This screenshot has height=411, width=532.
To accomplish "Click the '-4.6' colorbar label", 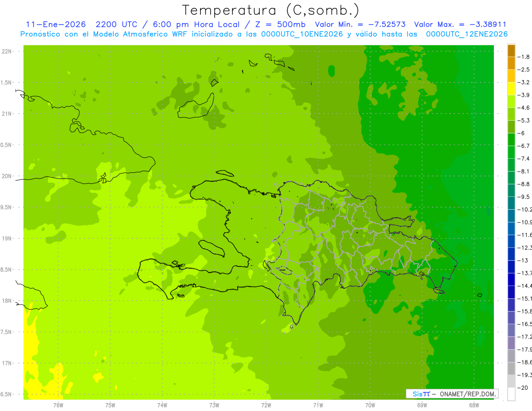I will (x=524, y=108).
